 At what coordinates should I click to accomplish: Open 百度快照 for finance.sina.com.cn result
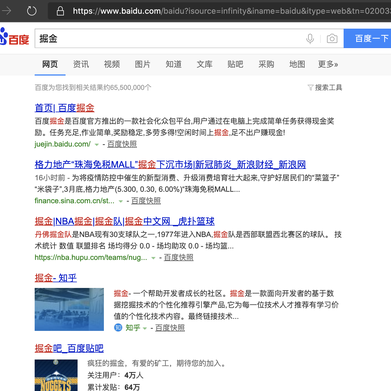(146, 201)
